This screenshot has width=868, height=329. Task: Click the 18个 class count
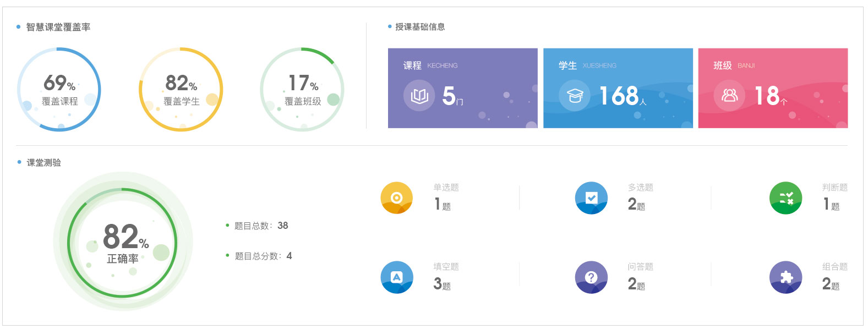pyautogui.click(x=771, y=96)
